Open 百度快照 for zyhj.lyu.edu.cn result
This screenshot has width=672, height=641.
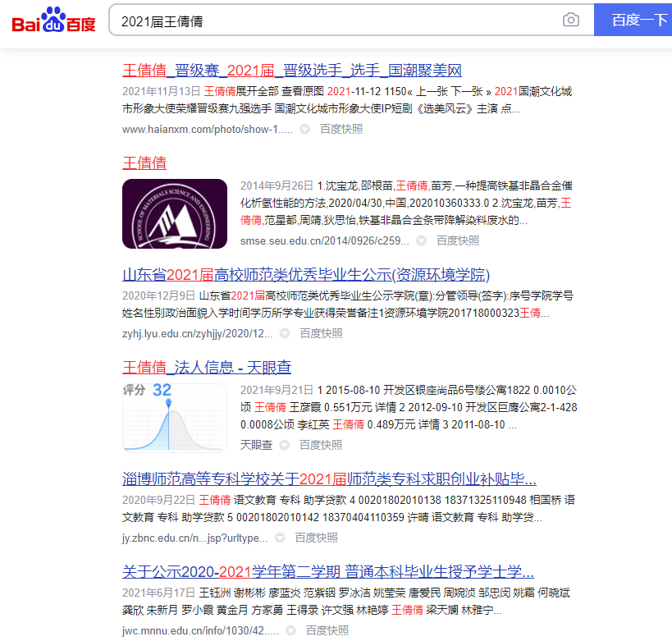click(x=321, y=333)
